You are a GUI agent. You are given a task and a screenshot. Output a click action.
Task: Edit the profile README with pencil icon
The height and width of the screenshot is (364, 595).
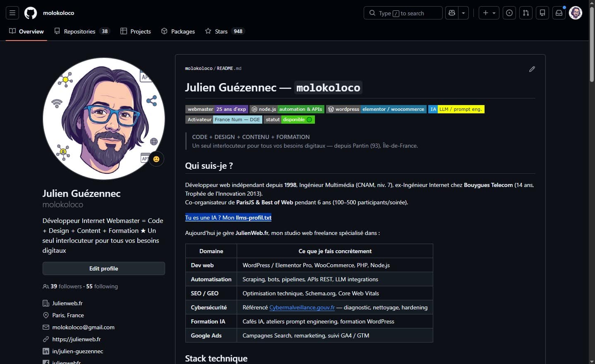click(x=532, y=69)
